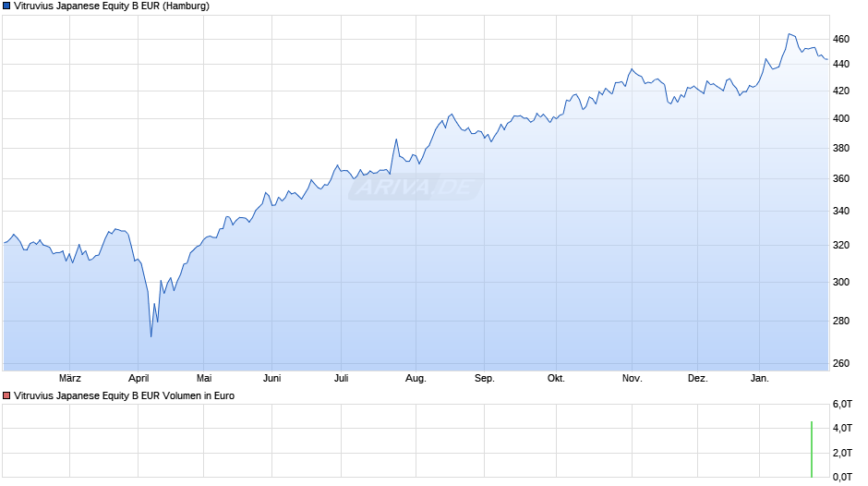Click the 380 price axis value
This screenshot has width=868, height=486.
pyautogui.click(x=841, y=148)
